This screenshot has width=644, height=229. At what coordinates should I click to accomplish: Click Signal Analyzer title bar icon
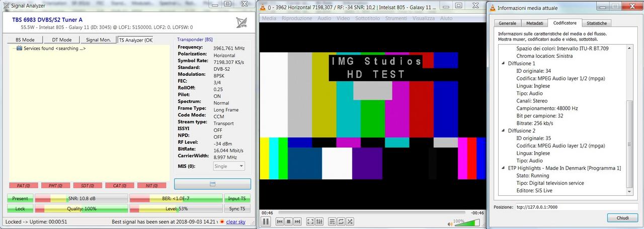[7, 5]
